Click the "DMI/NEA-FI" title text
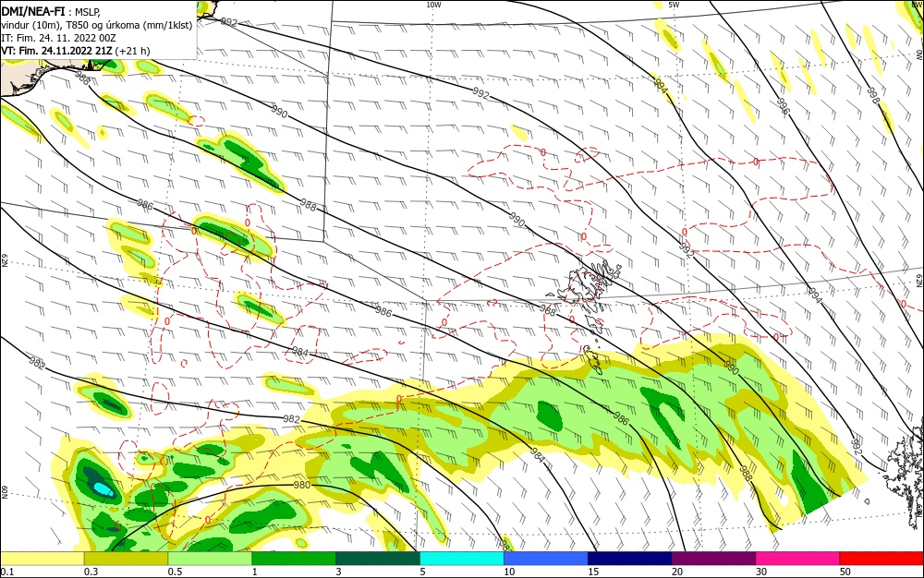The width and height of the screenshot is (924, 578). tap(33, 10)
